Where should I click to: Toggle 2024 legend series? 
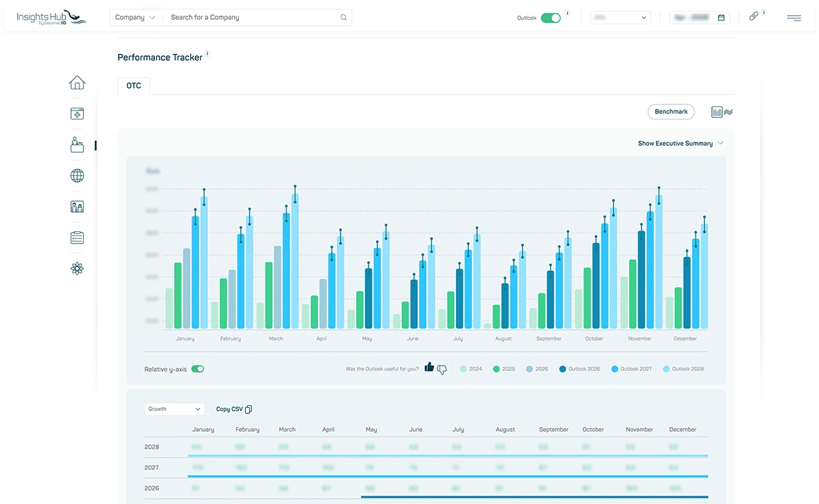click(x=471, y=369)
